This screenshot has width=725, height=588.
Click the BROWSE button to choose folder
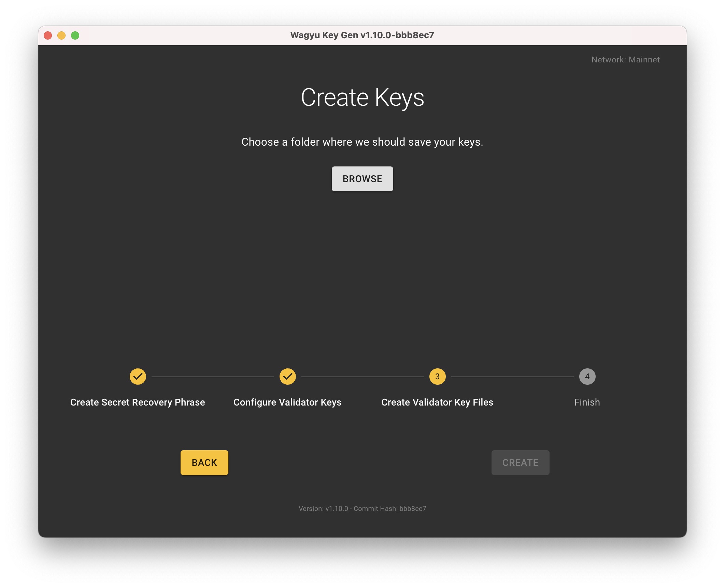click(362, 179)
